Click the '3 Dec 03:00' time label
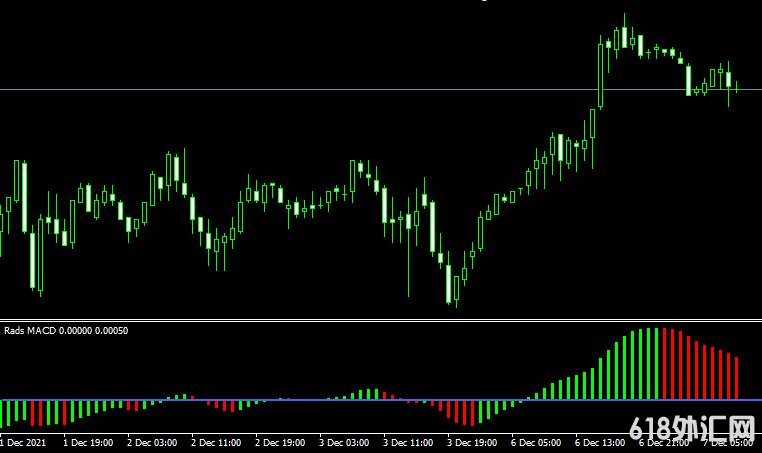 pos(344,443)
